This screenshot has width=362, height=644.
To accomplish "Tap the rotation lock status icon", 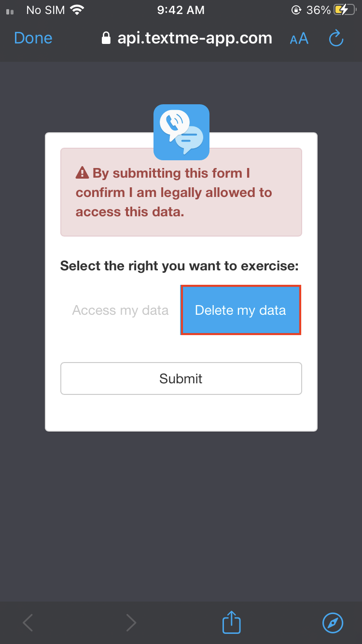I will pyautogui.click(x=295, y=10).
